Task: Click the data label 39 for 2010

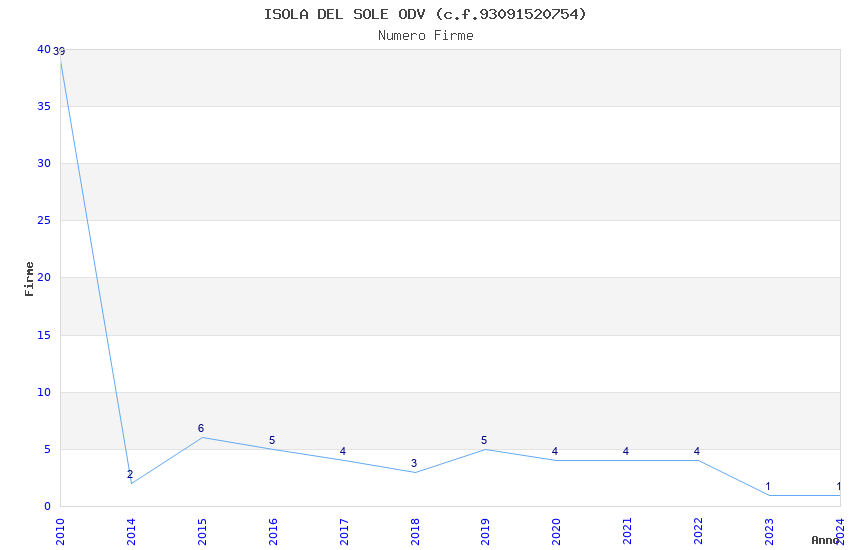Action: (59, 51)
